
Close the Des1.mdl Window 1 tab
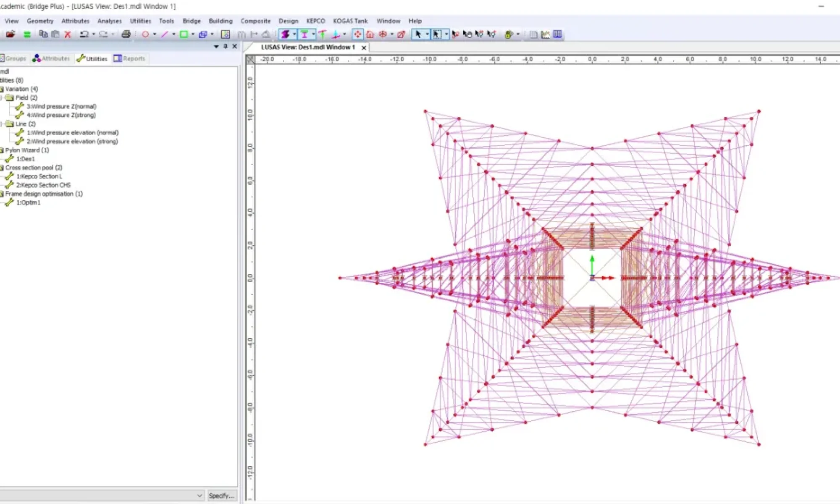coord(364,47)
